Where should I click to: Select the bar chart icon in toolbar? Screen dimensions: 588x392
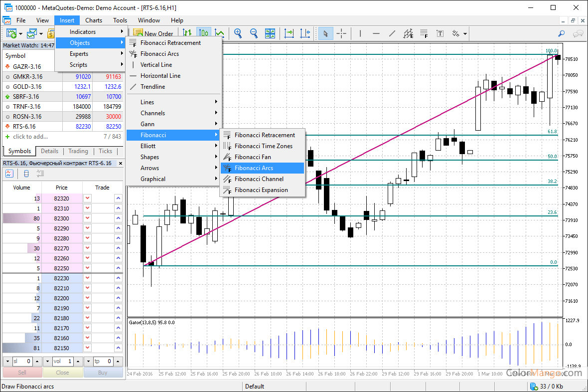pos(187,33)
